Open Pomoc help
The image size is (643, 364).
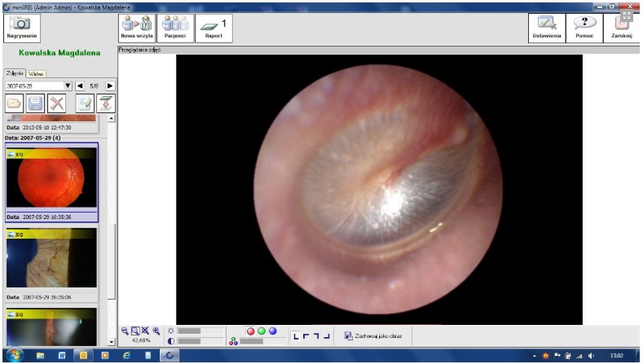[x=584, y=29]
